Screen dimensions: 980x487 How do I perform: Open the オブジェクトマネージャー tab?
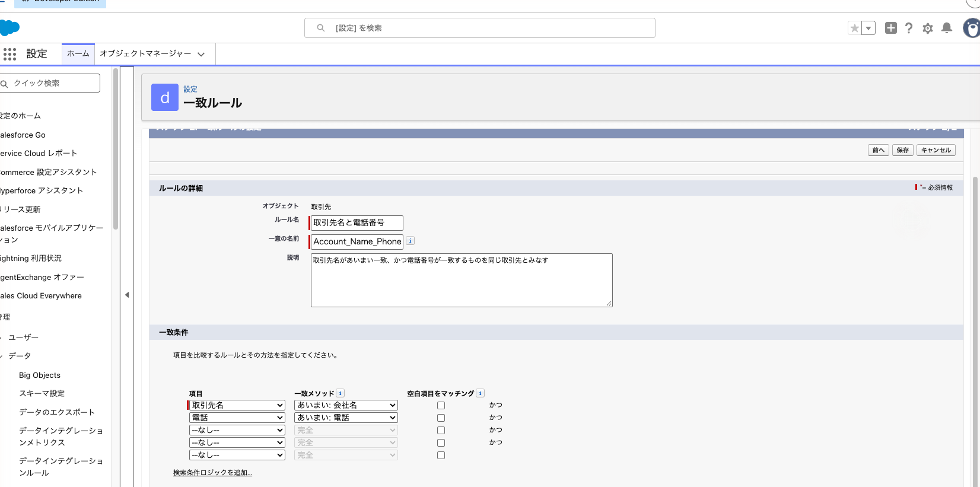(x=145, y=53)
